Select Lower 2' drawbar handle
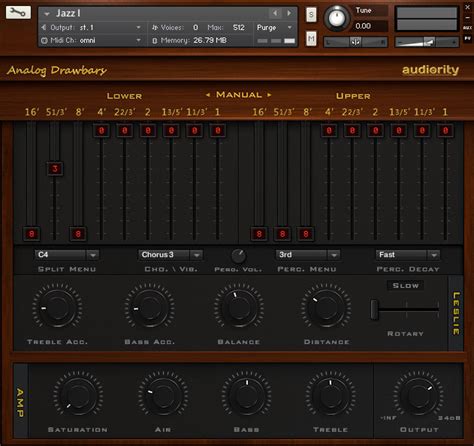 click(x=148, y=130)
